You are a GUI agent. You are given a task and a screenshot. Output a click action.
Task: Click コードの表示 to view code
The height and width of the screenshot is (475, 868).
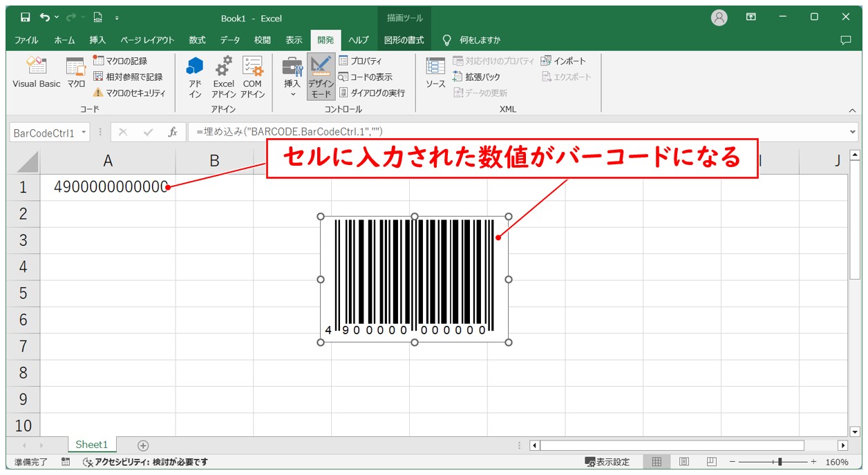point(365,77)
